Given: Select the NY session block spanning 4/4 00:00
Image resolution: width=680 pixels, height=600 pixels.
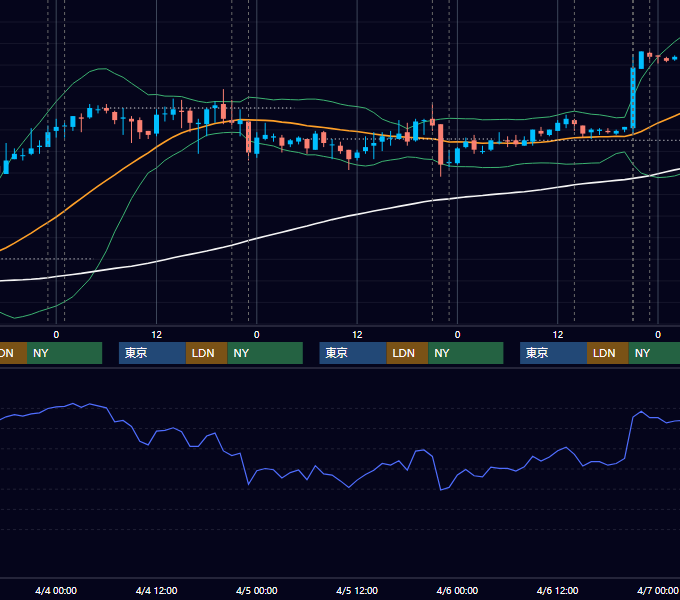Looking at the screenshot, I should click(64, 353).
